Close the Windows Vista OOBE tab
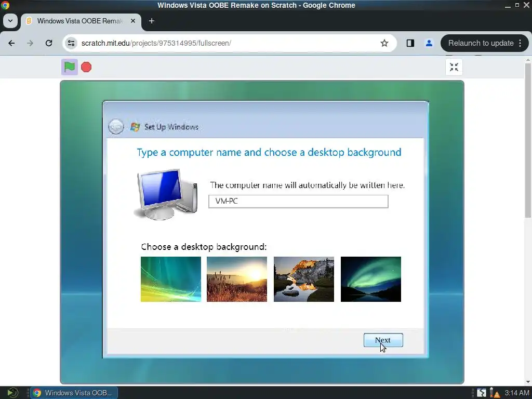This screenshot has width=532, height=399. pos(133,21)
